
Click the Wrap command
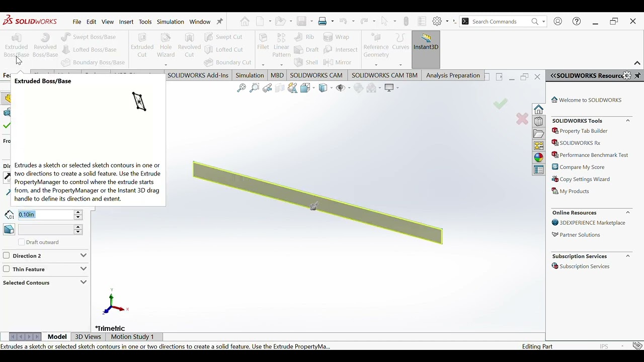[336, 37]
